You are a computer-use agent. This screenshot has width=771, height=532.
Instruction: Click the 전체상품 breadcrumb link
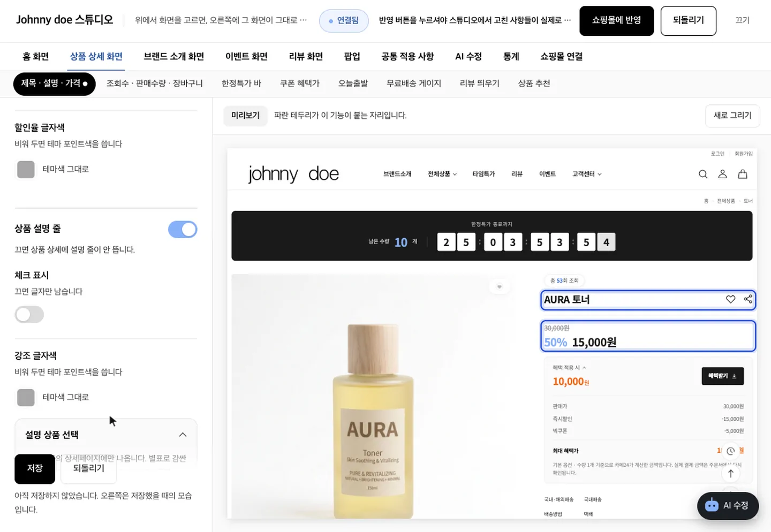pyautogui.click(x=725, y=201)
